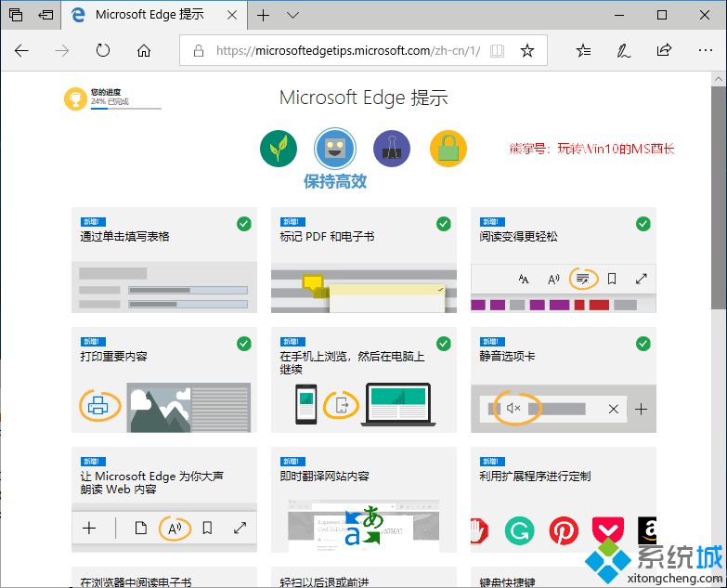
Task: Click the 24% completed progress bar
Action: pos(126,109)
